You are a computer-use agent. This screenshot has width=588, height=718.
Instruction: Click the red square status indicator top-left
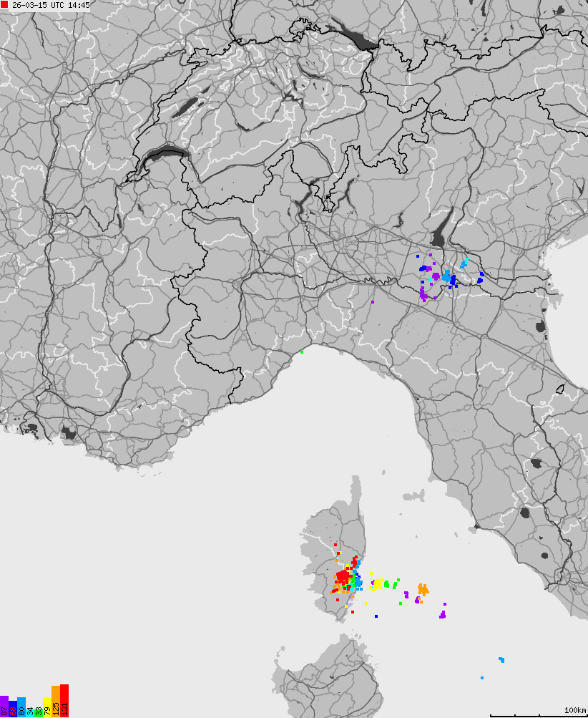point(6,5)
